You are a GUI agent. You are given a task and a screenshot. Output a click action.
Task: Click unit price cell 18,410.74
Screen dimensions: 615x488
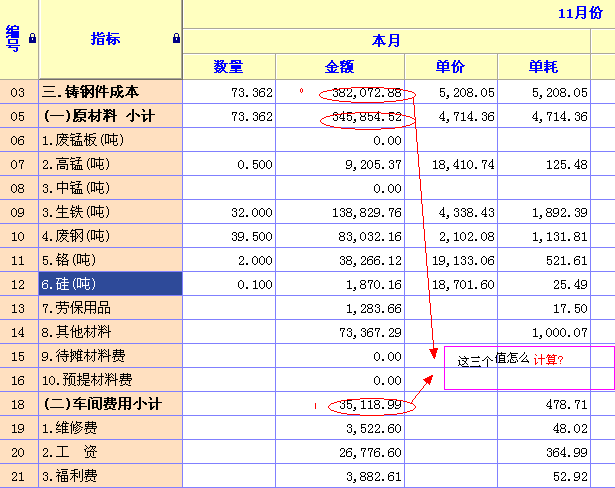coord(451,164)
